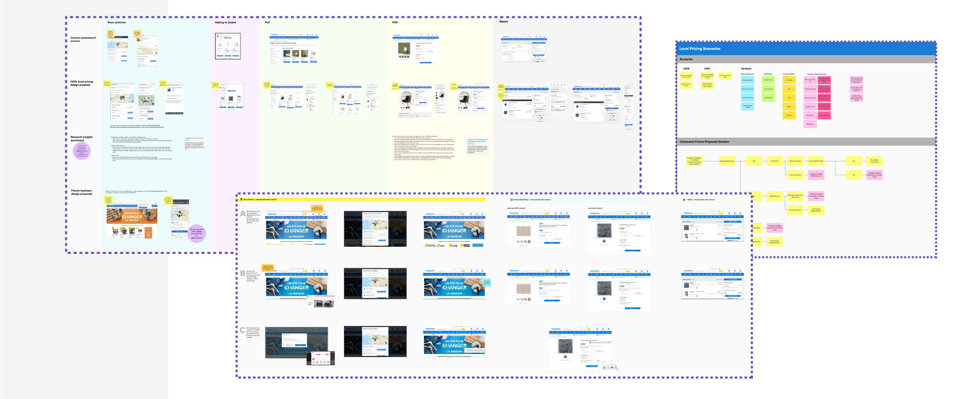Select the 'Store selection' column heading
The image size is (980, 399).
click(116, 22)
